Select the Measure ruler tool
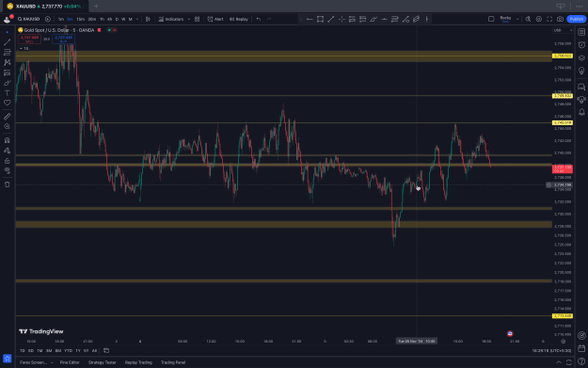 8,117
